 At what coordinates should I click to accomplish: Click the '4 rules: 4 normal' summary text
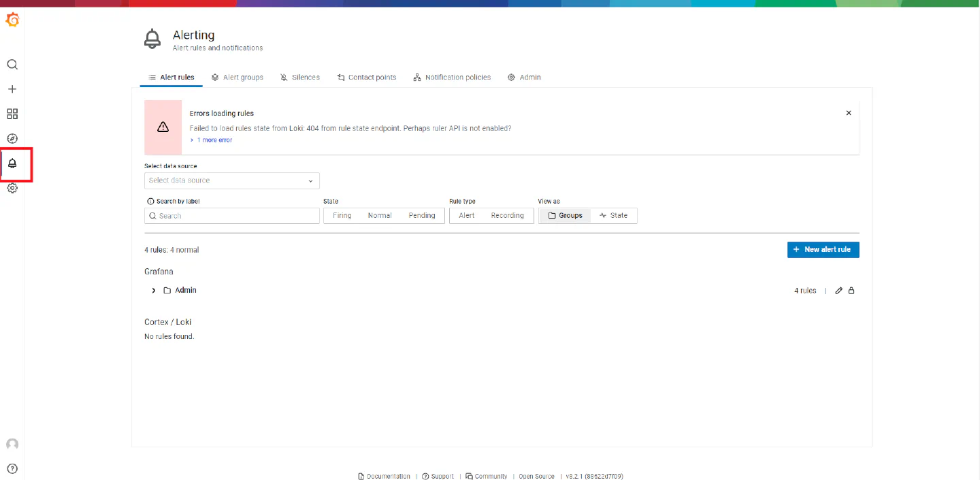coord(171,250)
